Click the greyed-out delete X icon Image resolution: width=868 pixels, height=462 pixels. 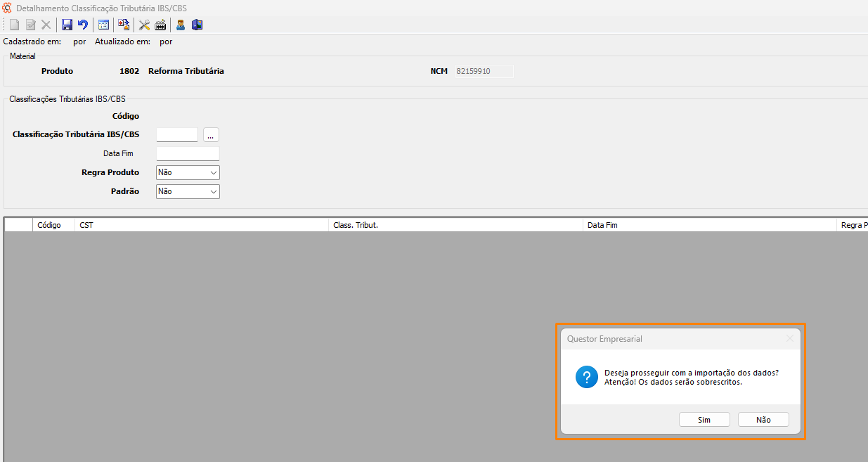(46, 25)
